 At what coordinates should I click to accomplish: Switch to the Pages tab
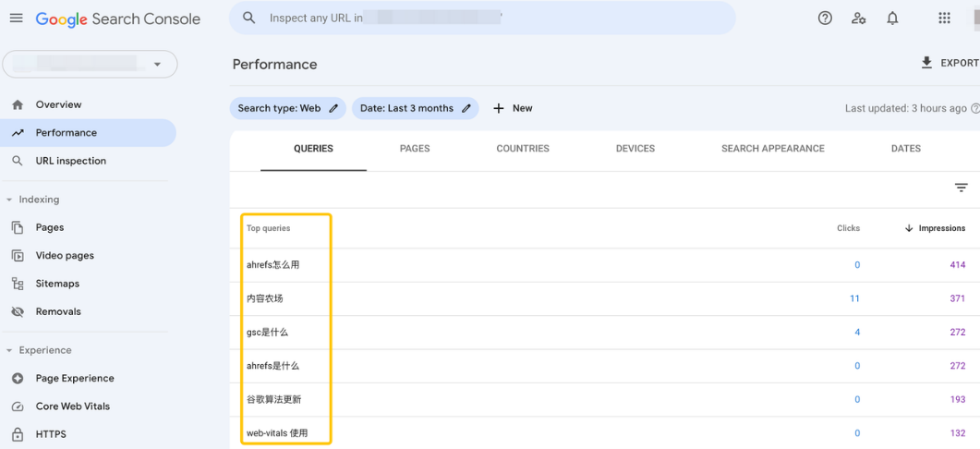click(x=415, y=149)
